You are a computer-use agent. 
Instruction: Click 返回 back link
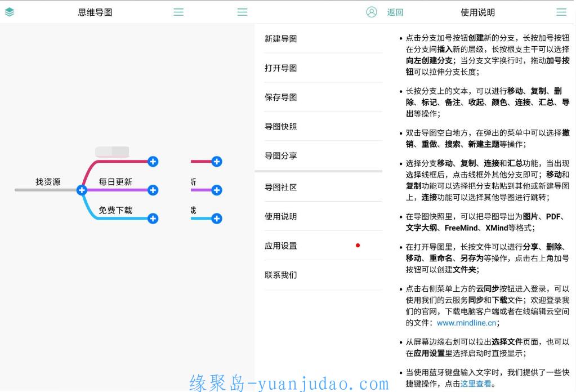pos(395,12)
